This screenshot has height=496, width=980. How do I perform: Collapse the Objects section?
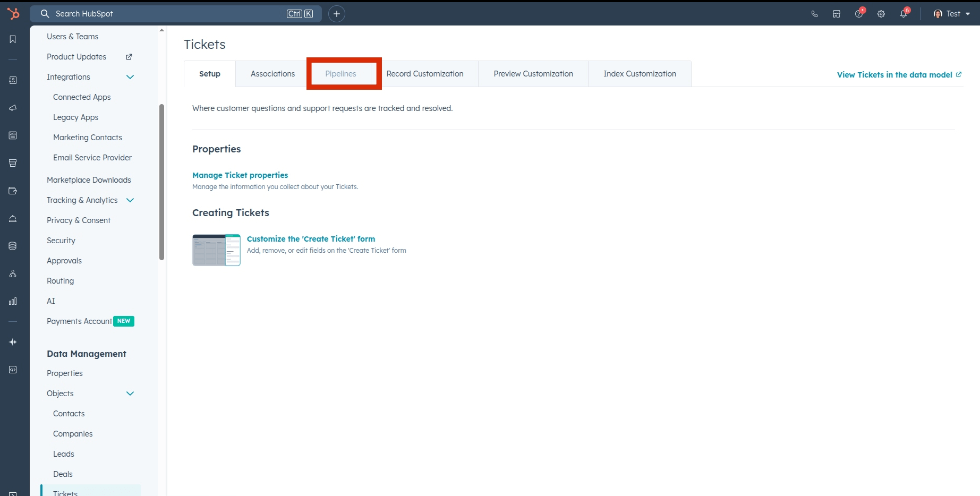[x=130, y=394]
